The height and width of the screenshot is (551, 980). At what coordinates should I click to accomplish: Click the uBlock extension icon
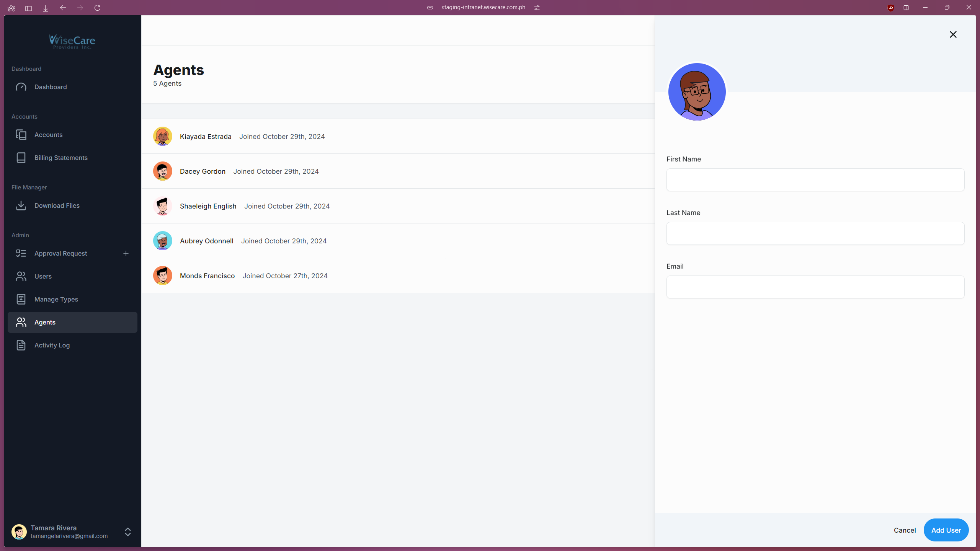(891, 8)
